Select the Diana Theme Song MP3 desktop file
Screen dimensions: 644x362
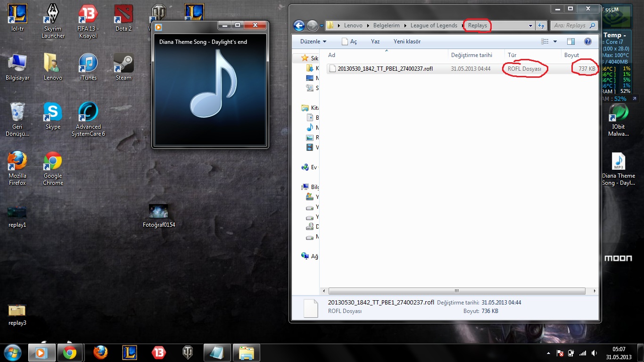coord(618,169)
